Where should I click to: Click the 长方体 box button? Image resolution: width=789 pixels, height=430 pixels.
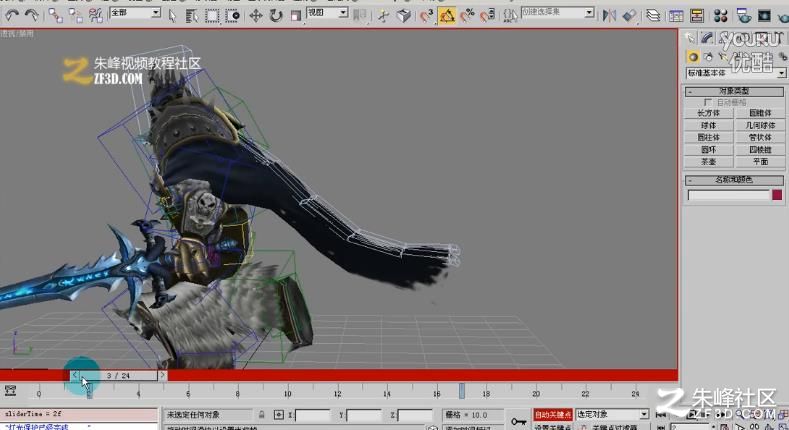click(708, 113)
